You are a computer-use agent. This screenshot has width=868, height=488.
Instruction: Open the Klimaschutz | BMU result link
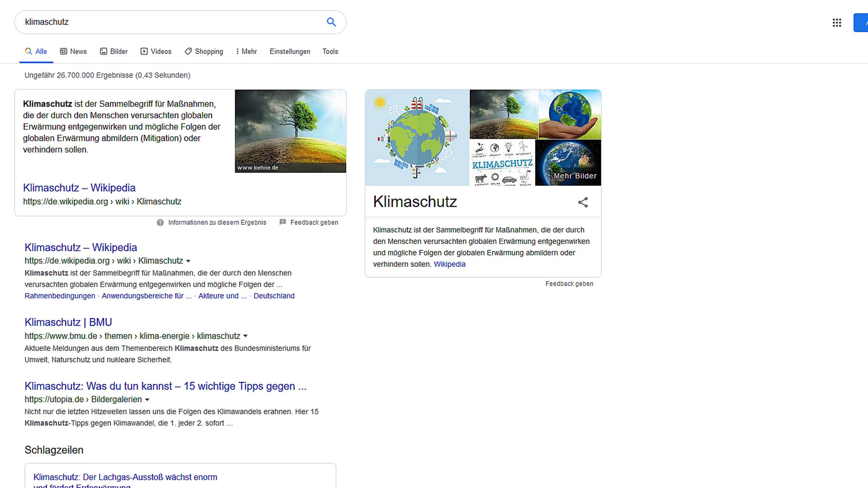click(68, 322)
